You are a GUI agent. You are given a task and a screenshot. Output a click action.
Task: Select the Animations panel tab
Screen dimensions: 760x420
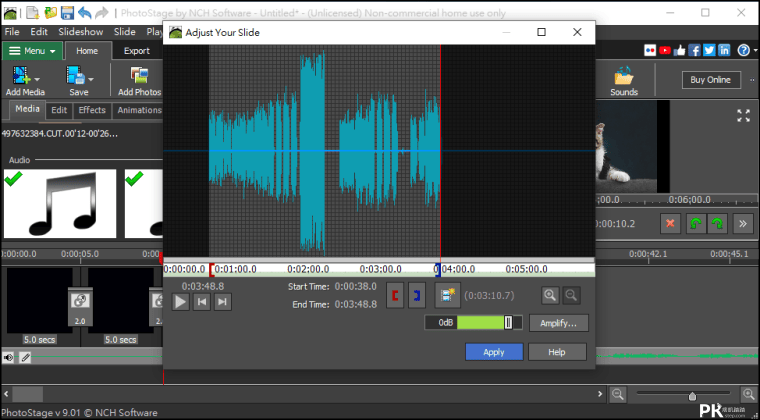coord(138,110)
